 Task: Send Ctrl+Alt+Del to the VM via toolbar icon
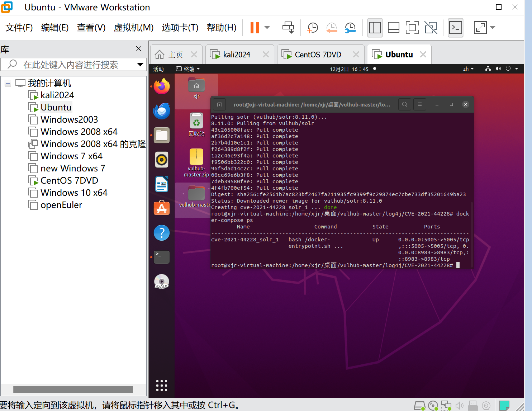click(x=288, y=28)
